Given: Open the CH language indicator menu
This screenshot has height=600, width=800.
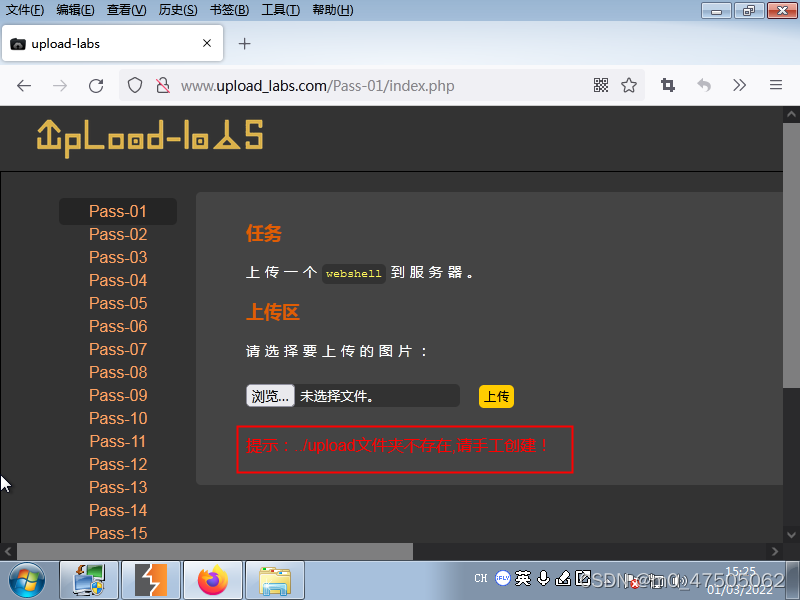Looking at the screenshot, I should click(483, 577).
